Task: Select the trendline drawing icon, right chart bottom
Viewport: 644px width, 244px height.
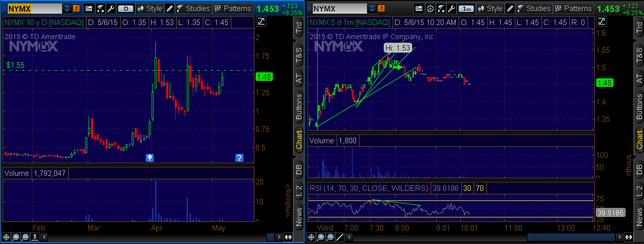Action: click(x=340, y=237)
